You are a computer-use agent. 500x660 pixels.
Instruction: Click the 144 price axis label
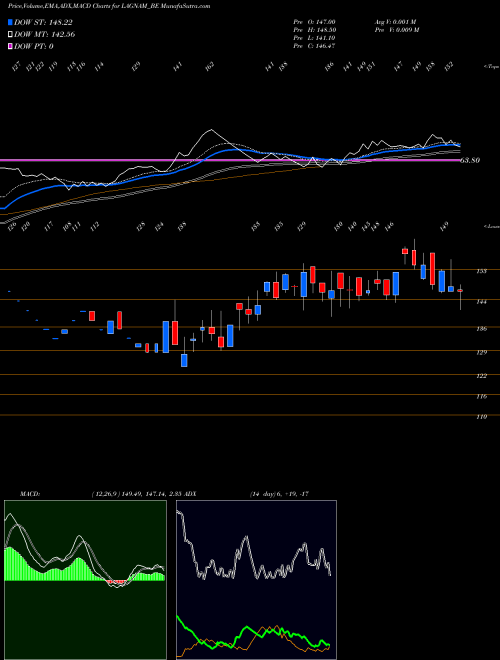(x=481, y=302)
